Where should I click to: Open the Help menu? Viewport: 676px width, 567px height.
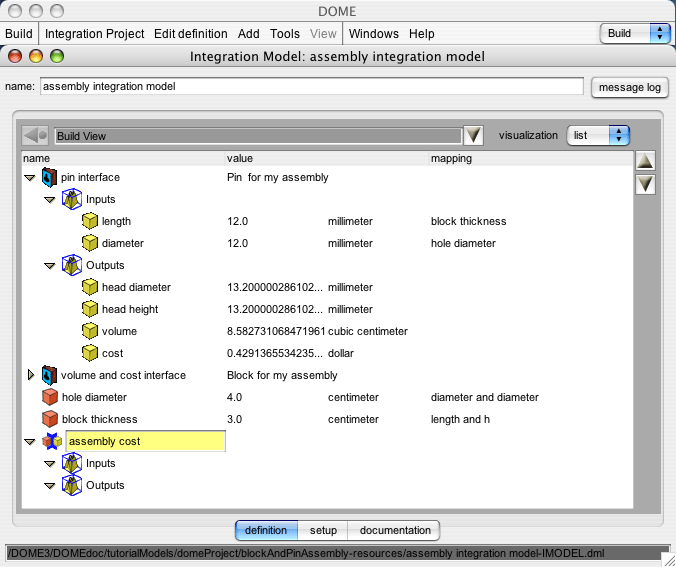[421, 34]
